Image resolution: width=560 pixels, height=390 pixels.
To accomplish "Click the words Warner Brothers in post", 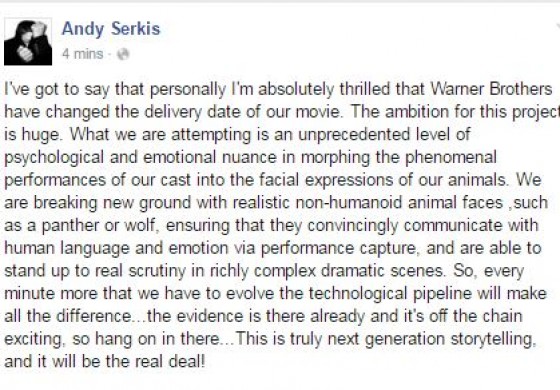I will coord(491,89).
